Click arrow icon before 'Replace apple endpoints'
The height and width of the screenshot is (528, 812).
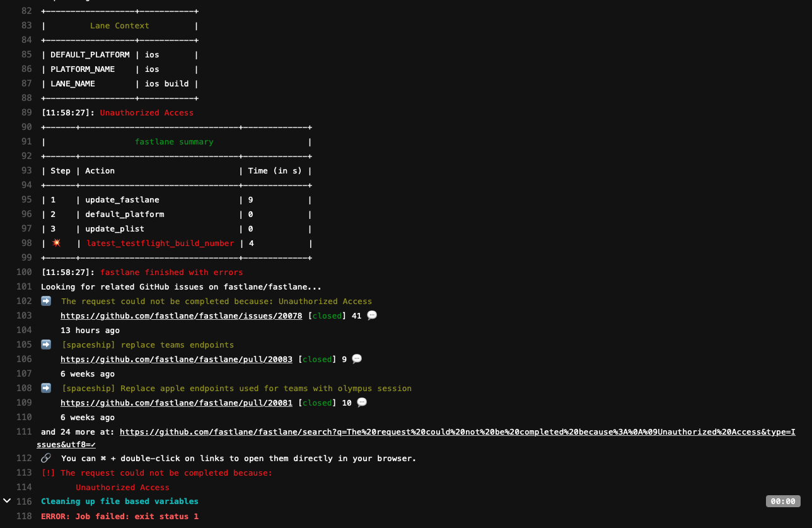coord(46,388)
